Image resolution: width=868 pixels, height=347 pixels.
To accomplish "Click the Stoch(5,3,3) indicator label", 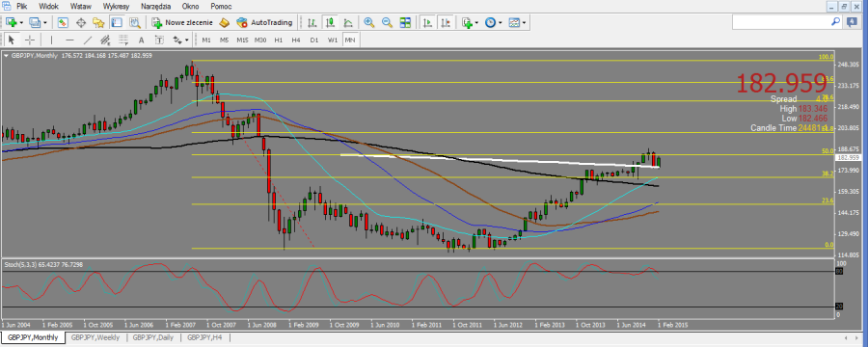I will [19, 265].
